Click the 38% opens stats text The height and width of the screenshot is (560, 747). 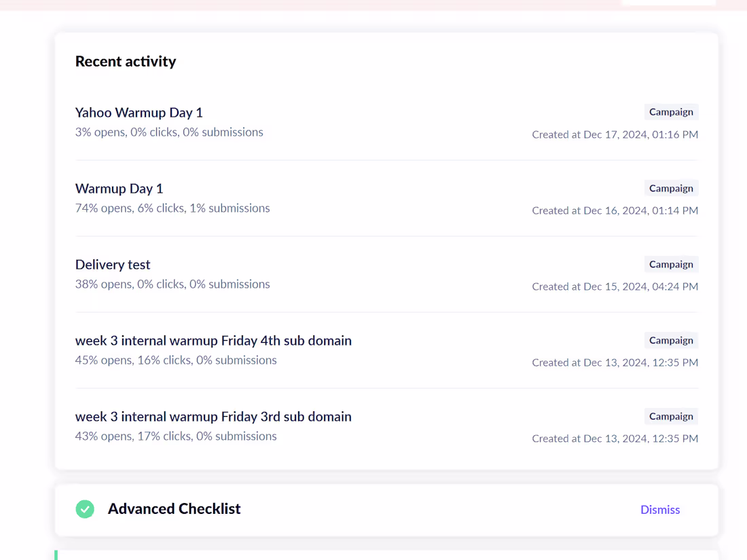(x=172, y=284)
